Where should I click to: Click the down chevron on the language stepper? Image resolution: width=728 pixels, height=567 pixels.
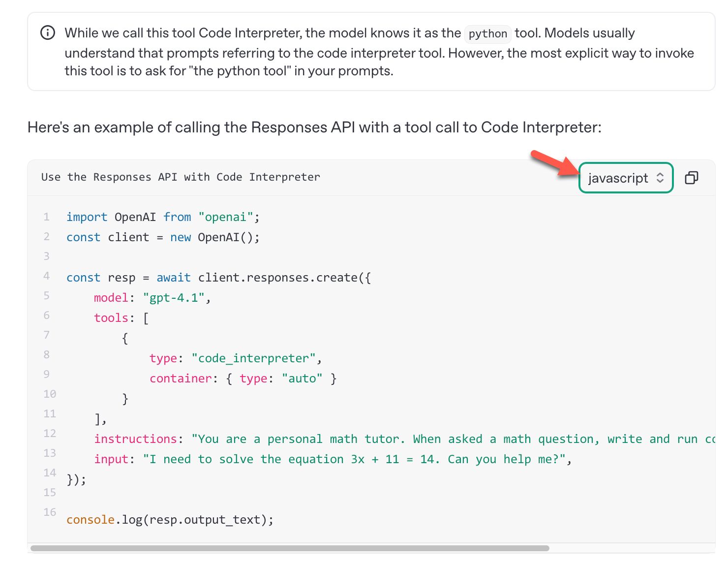pyautogui.click(x=660, y=182)
